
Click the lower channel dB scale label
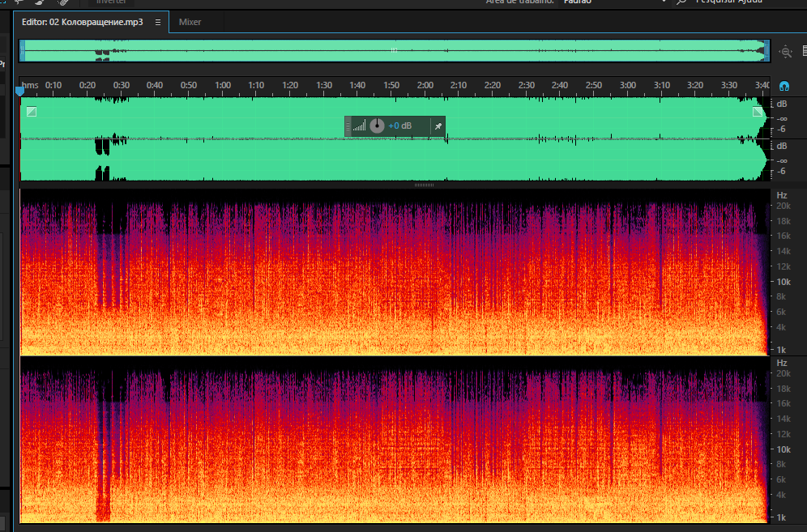[781, 146]
